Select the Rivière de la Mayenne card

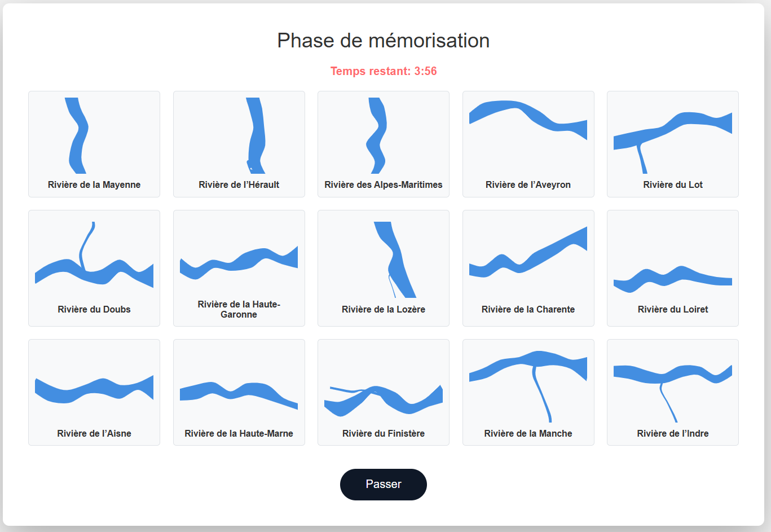[94, 144]
